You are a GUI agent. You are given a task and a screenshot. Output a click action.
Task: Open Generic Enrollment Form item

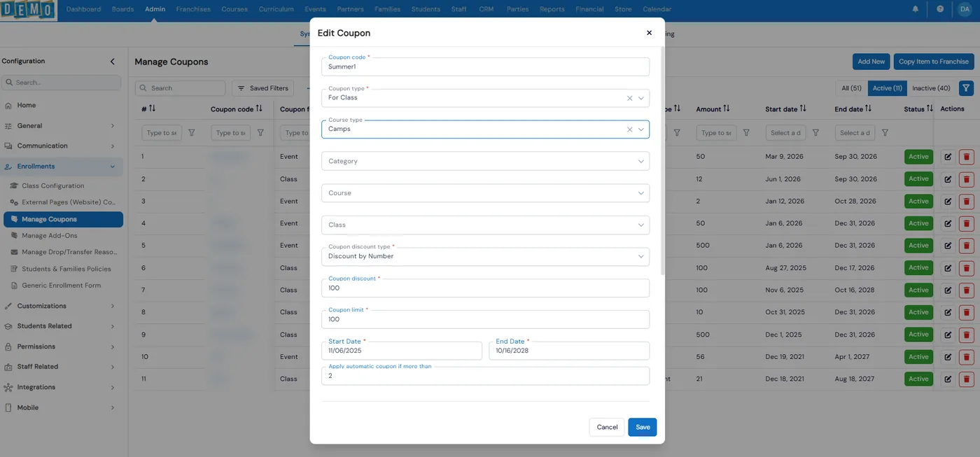(x=63, y=286)
